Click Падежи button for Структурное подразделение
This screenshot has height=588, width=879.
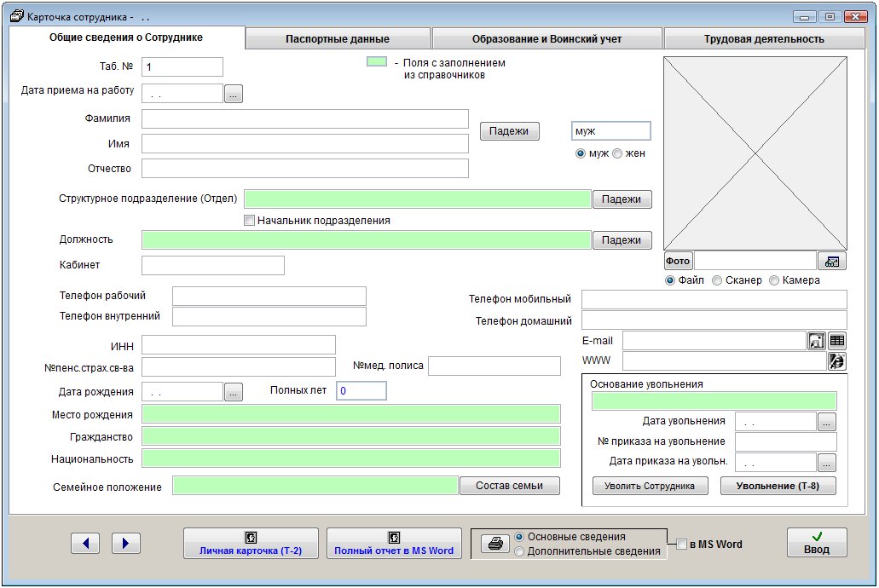click(622, 199)
